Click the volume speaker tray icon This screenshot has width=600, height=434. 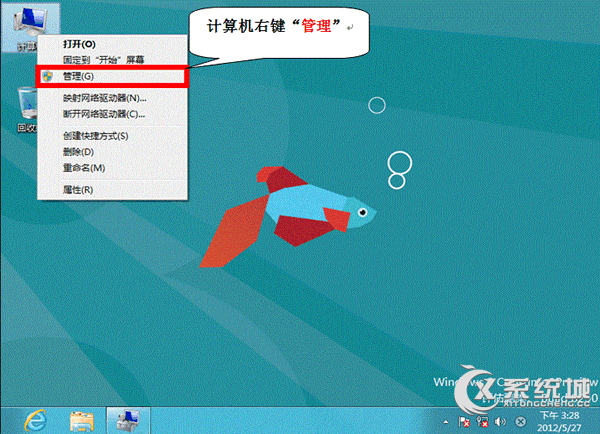499,423
